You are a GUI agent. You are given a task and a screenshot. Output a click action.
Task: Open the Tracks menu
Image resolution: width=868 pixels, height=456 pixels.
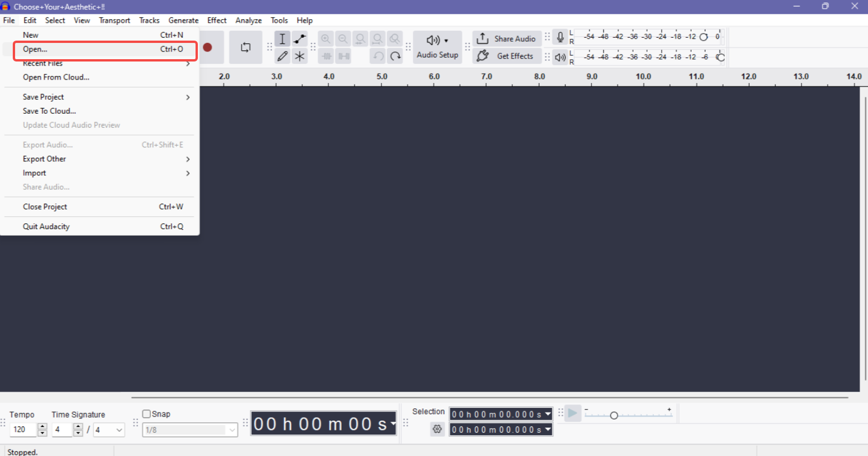(x=149, y=20)
